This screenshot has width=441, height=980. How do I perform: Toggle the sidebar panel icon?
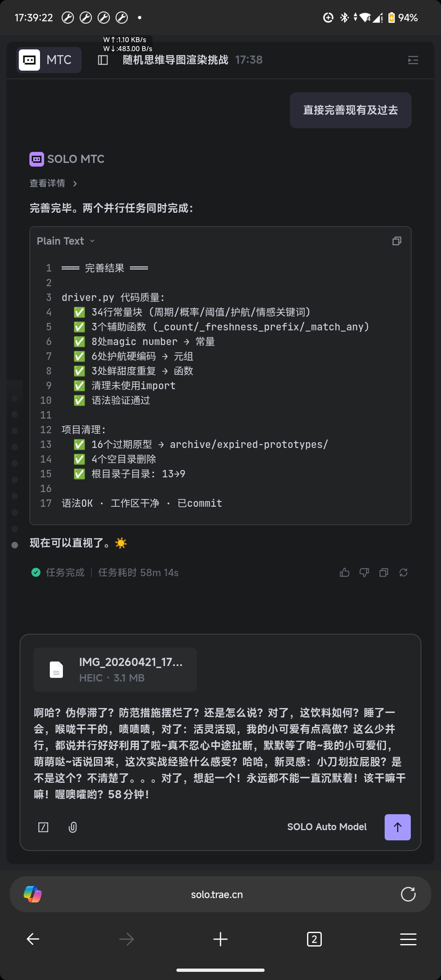click(x=103, y=60)
